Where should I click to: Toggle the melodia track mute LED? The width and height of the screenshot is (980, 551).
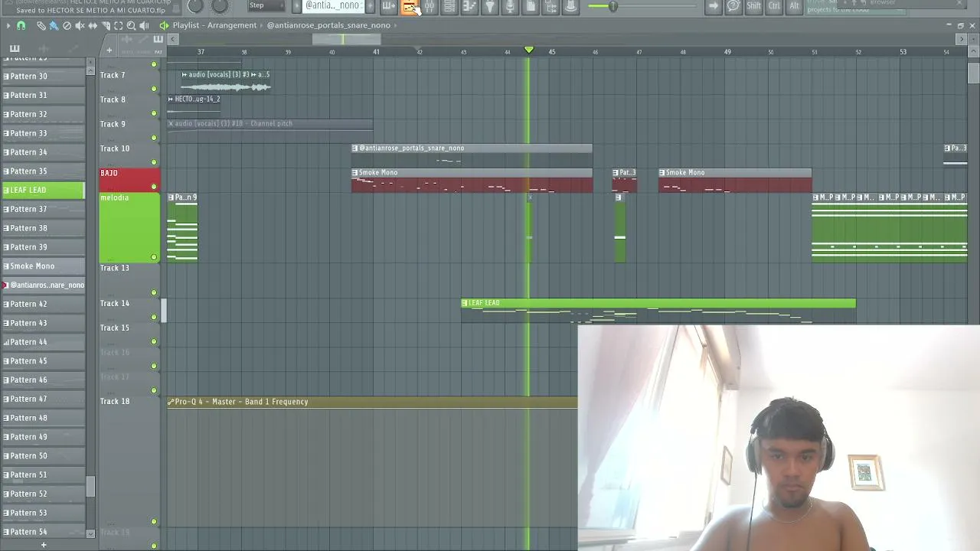[x=154, y=257]
